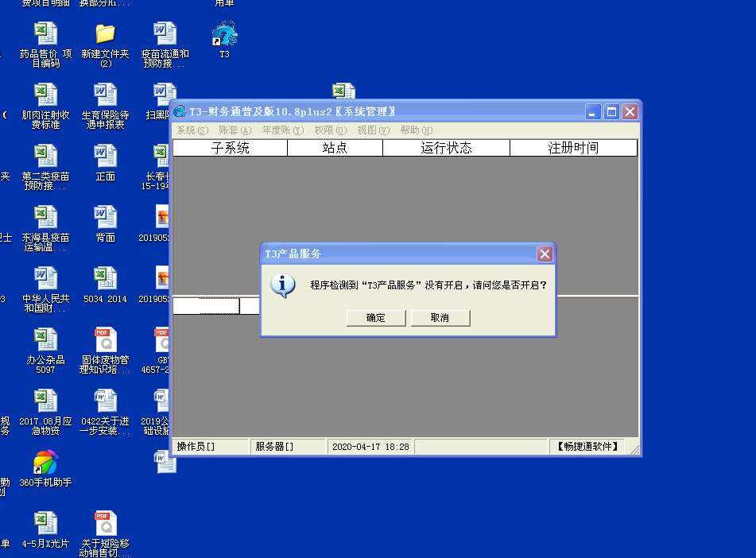Click 确定 to start T3产品服务
Viewport: 756px width, 558px height.
point(376,318)
